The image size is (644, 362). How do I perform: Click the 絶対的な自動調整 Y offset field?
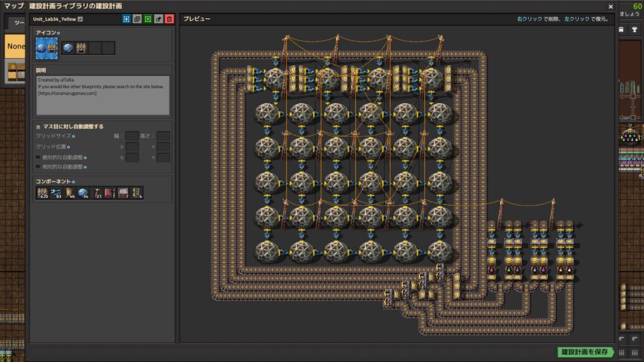pos(163,157)
